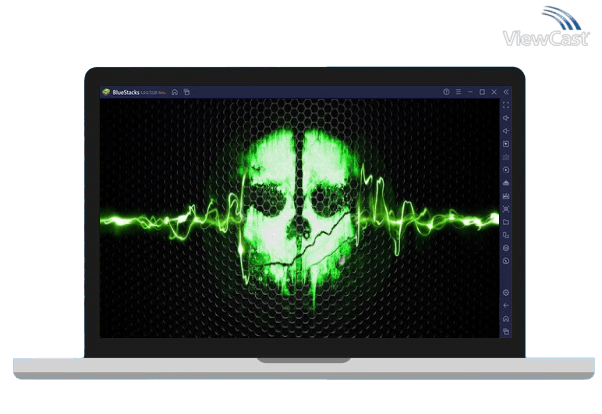Take a screenshot using the sidebar icon
This screenshot has width=602, height=414.
506,209
